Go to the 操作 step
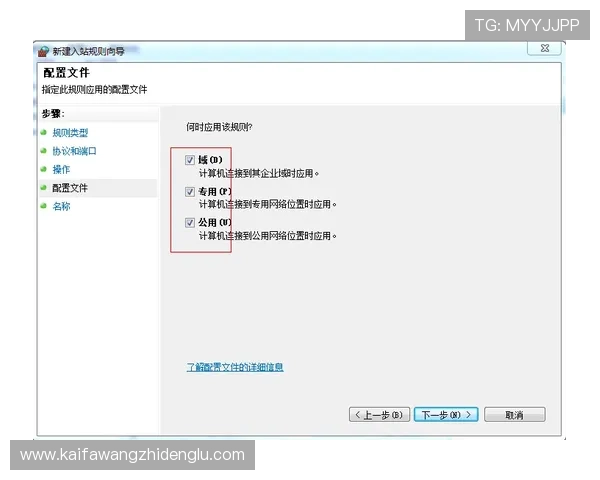The image size is (600, 480). (x=61, y=169)
